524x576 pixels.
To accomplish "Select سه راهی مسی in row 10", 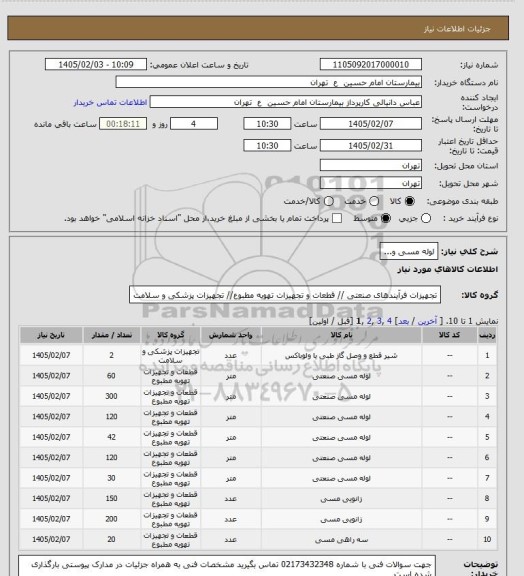I will (341, 540).
